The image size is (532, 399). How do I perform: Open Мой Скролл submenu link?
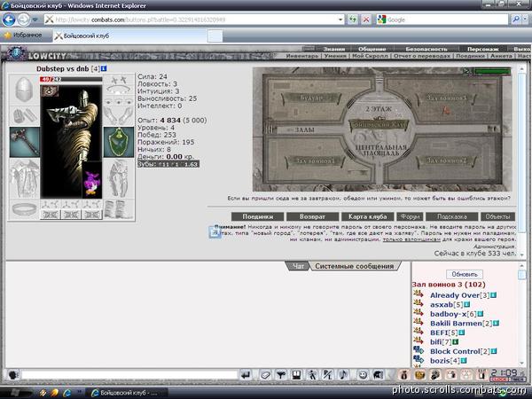pyautogui.click(x=370, y=56)
